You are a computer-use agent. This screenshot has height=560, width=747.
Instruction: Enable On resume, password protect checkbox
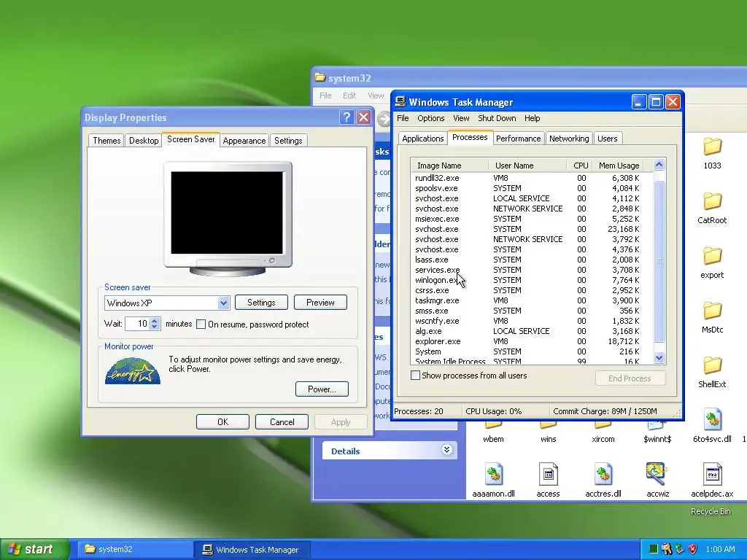[201, 324]
